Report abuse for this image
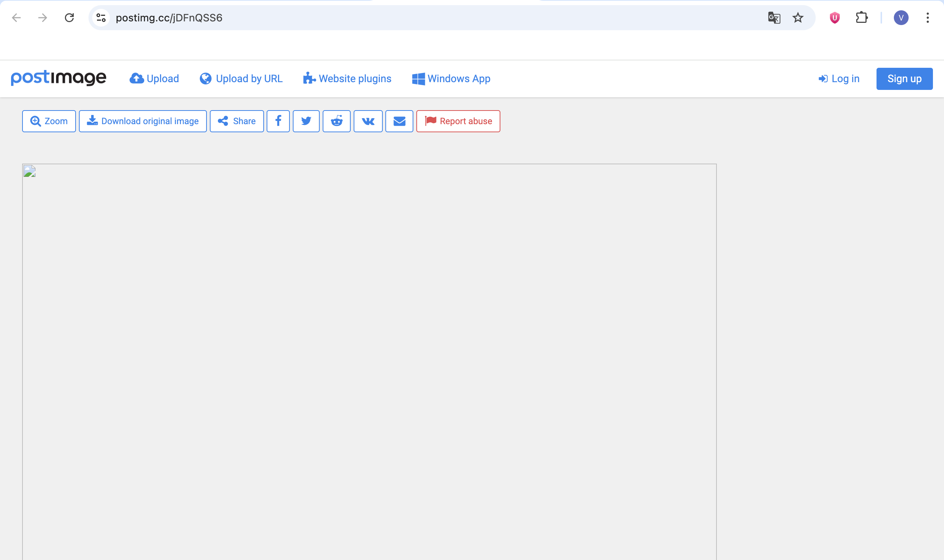The height and width of the screenshot is (560, 944). pos(458,121)
